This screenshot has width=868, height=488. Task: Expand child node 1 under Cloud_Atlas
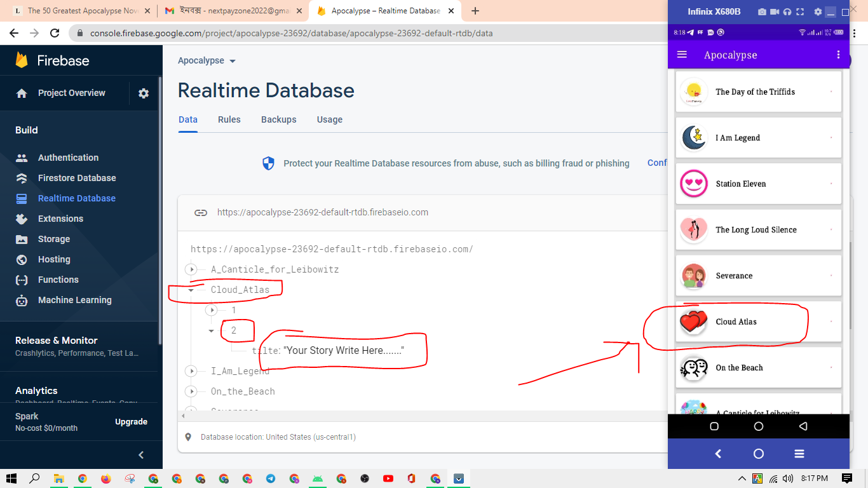click(212, 310)
